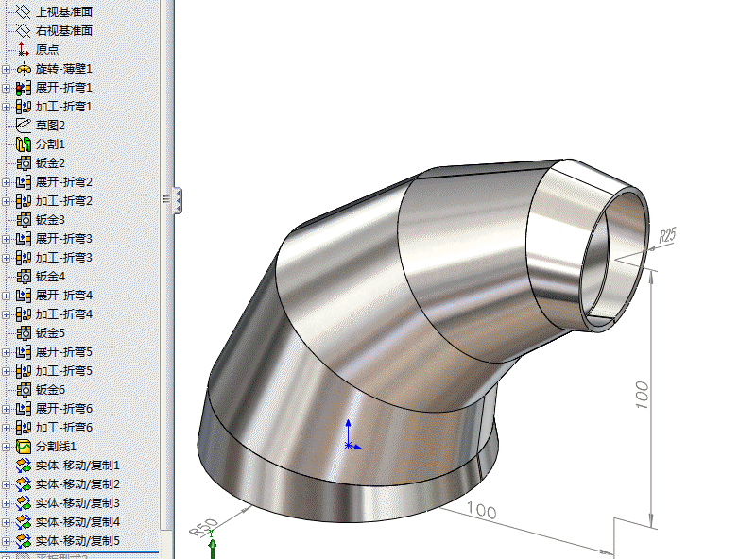Click the 展开-折弯4 feature icon

[x=23, y=296]
